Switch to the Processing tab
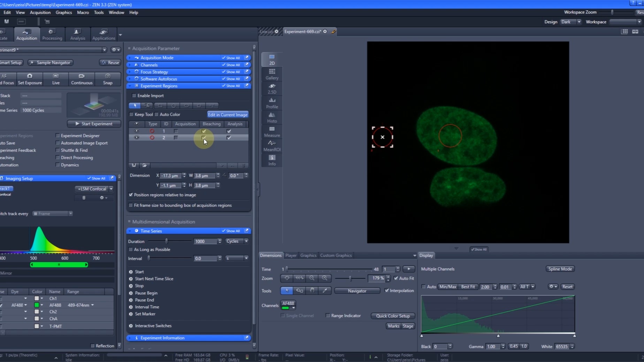Screen dimensions: 644x362 52,34
